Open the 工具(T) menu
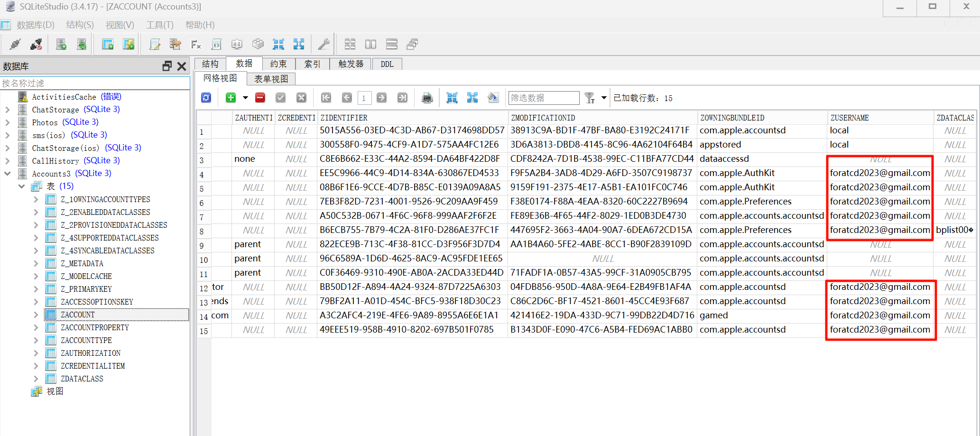The image size is (980, 436). pyautogui.click(x=159, y=25)
